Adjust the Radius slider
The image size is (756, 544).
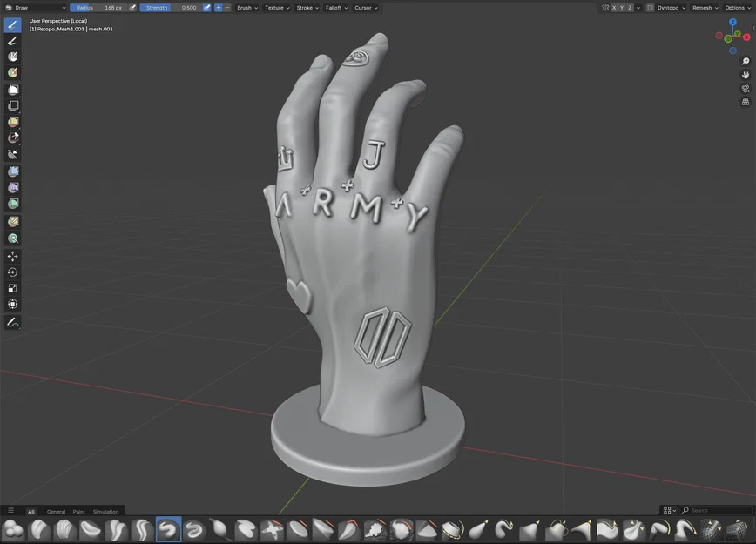(98, 8)
